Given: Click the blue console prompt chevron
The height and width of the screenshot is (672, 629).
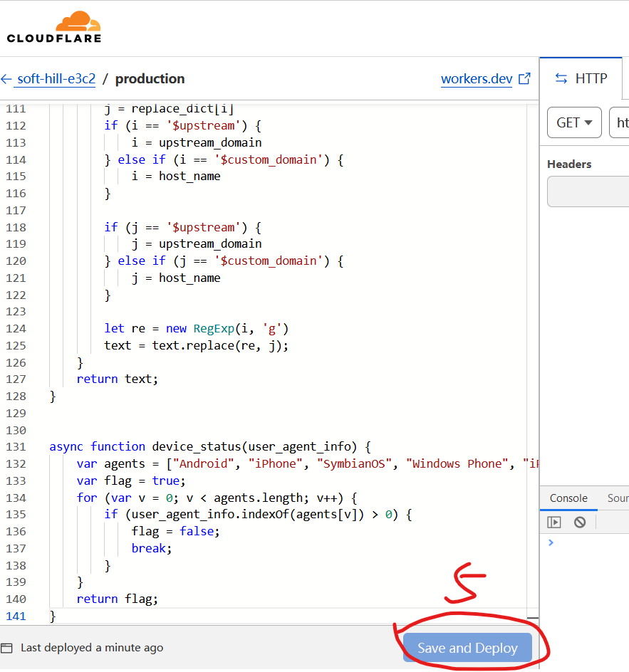Looking at the screenshot, I should [551, 542].
